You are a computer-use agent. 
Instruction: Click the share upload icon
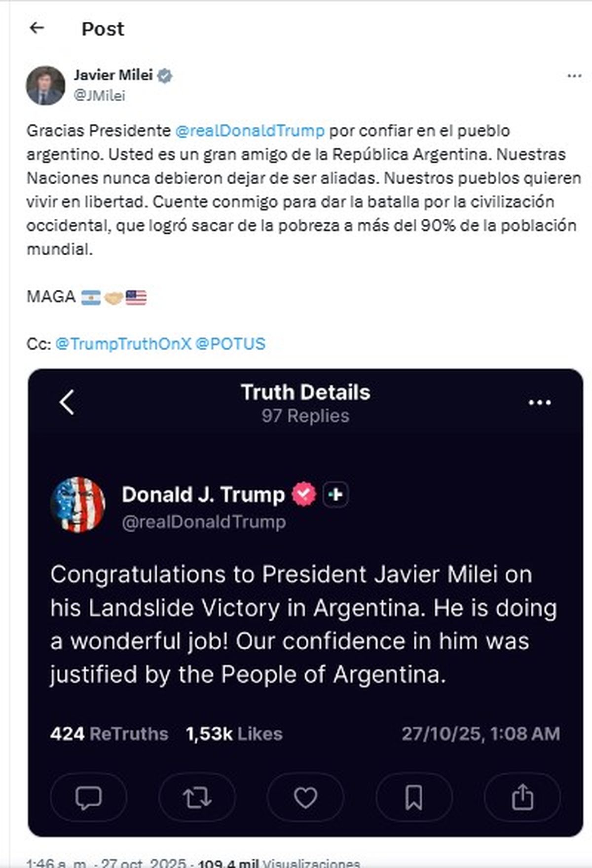point(522,797)
